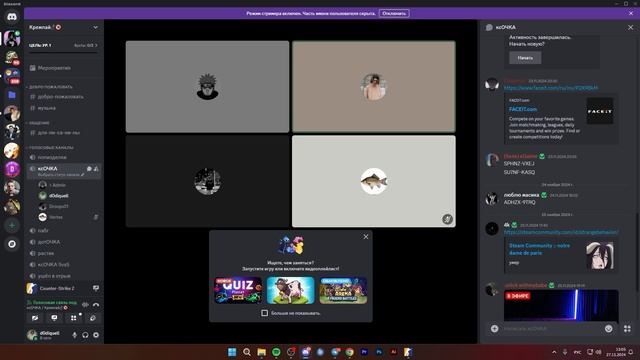Click 'Отключить' in streamer mode banner

click(394, 13)
